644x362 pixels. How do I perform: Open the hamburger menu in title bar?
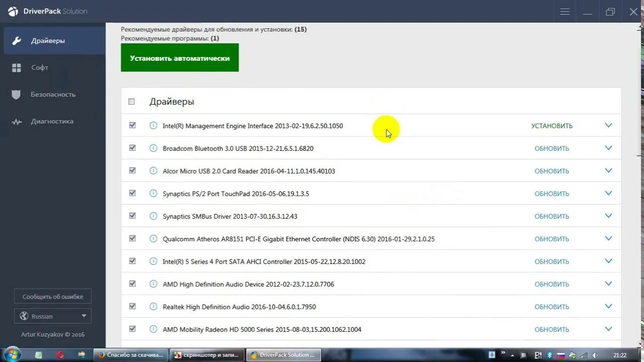coord(565,12)
